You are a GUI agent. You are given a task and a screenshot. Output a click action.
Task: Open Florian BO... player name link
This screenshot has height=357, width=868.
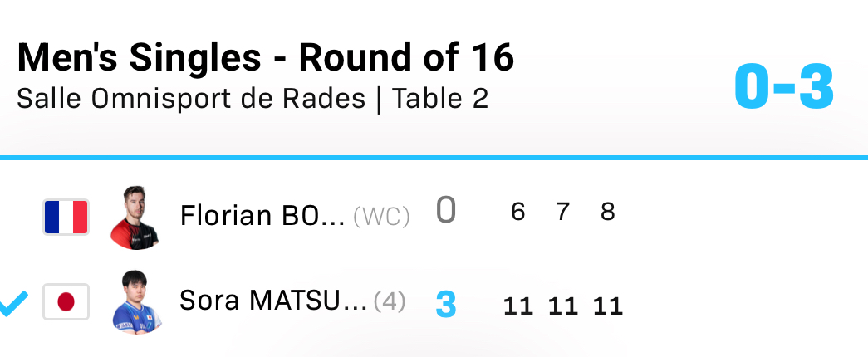(x=262, y=216)
